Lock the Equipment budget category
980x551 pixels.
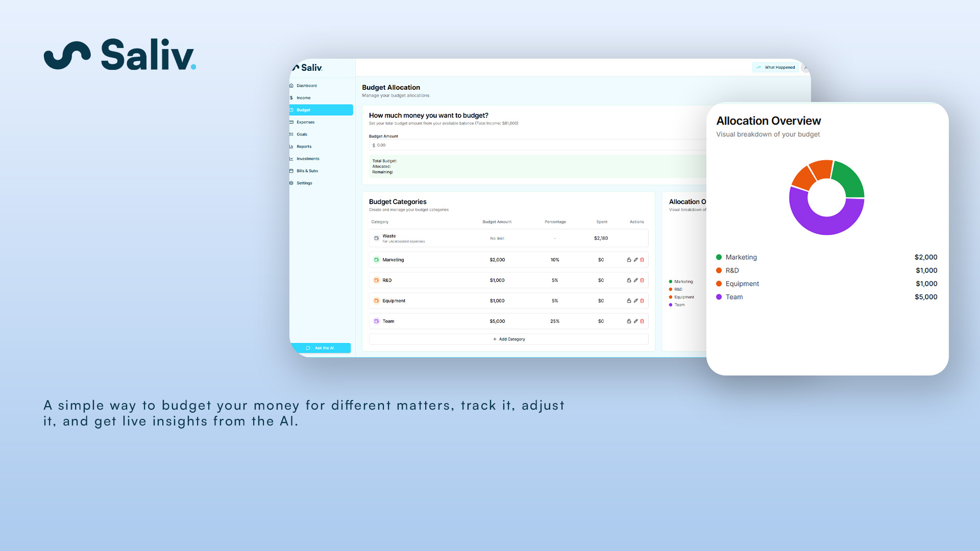(x=629, y=300)
